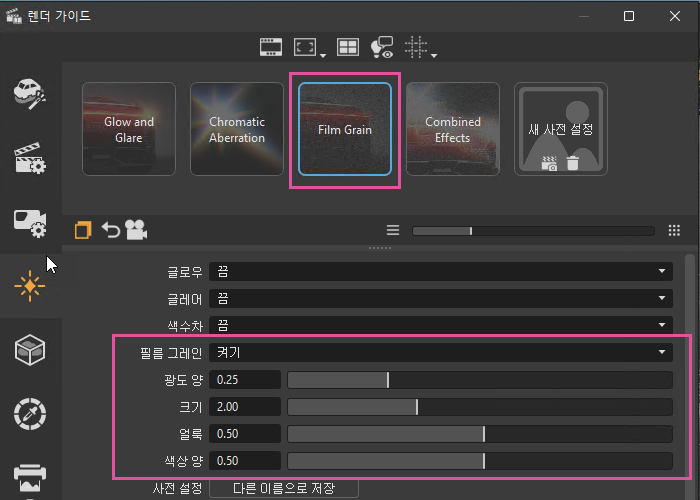Click the 광도 양 value field 0.25
This screenshot has height=500, width=700.
coord(245,380)
